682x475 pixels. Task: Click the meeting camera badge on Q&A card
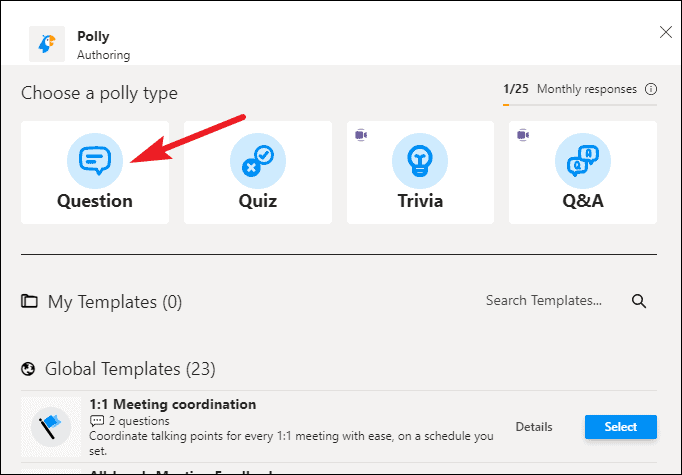tap(523, 135)
